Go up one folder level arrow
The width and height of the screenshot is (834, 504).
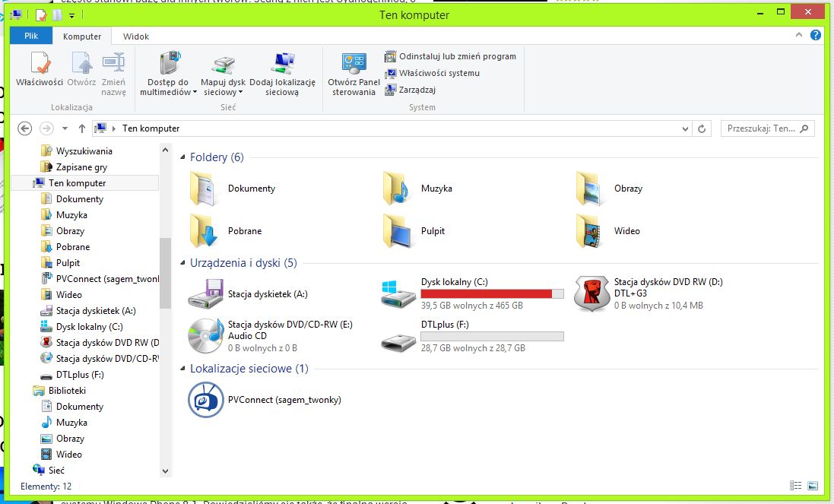point(82,128)
